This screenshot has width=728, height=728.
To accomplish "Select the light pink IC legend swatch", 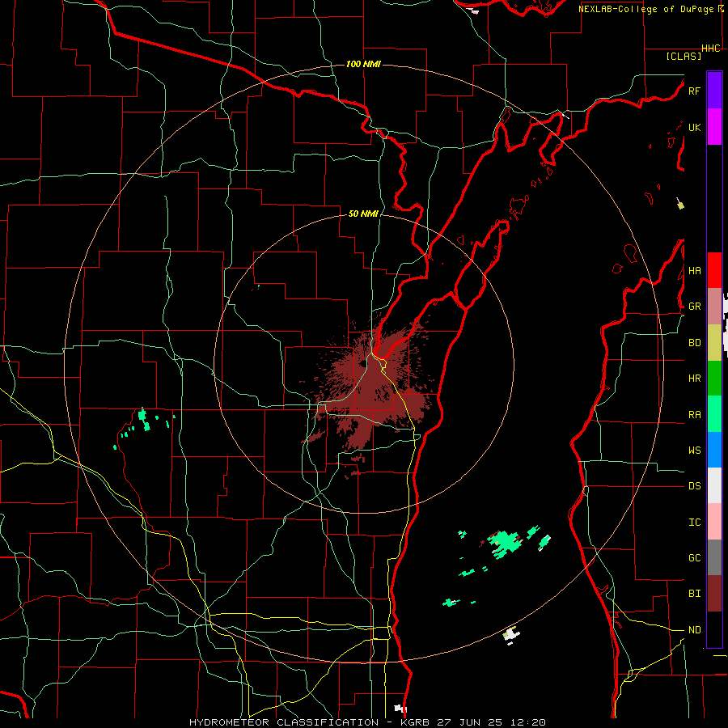I will (x=714, y=522).
